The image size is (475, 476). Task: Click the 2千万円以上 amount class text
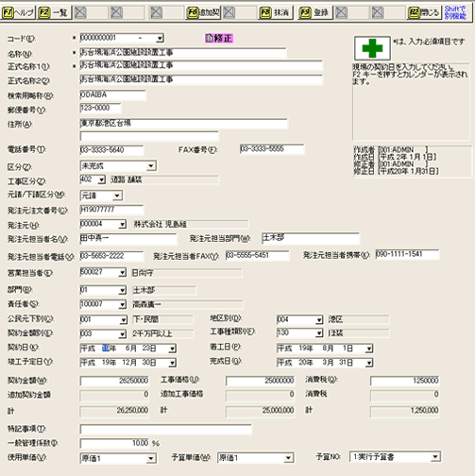[x=152, y=334]
